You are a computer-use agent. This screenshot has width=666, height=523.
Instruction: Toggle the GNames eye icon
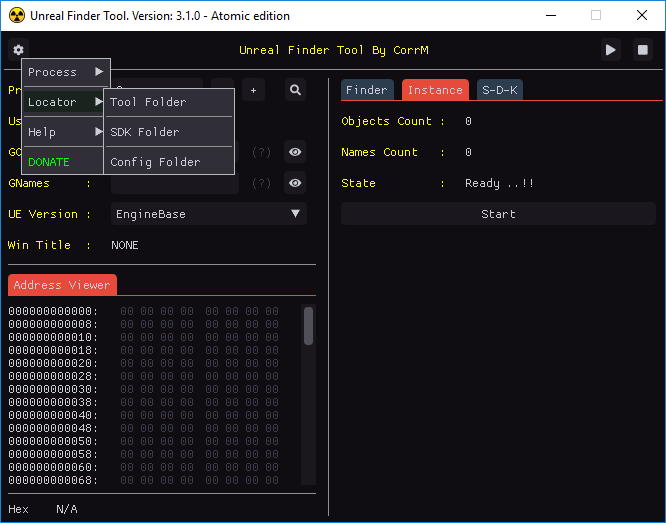click(295, 183)
